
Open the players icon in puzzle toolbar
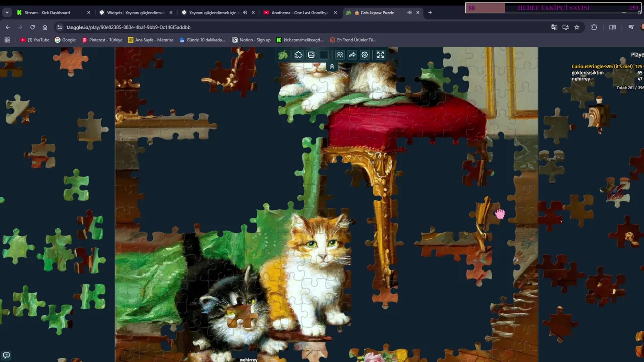coord(340,55)
